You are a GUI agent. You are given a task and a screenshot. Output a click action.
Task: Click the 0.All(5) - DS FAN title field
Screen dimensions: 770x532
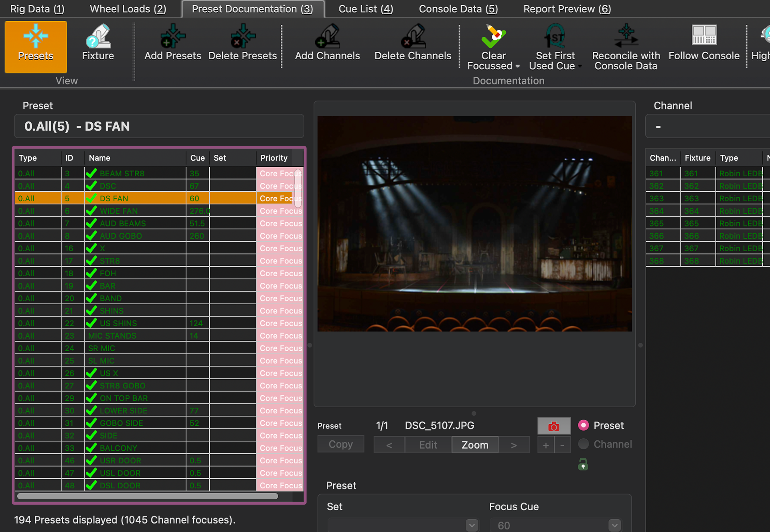point(159,126)
